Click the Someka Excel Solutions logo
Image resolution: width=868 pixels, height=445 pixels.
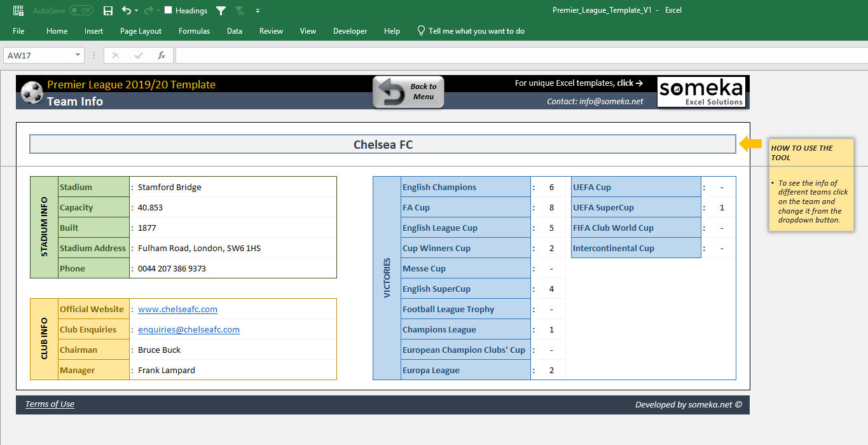click(701, 92)
